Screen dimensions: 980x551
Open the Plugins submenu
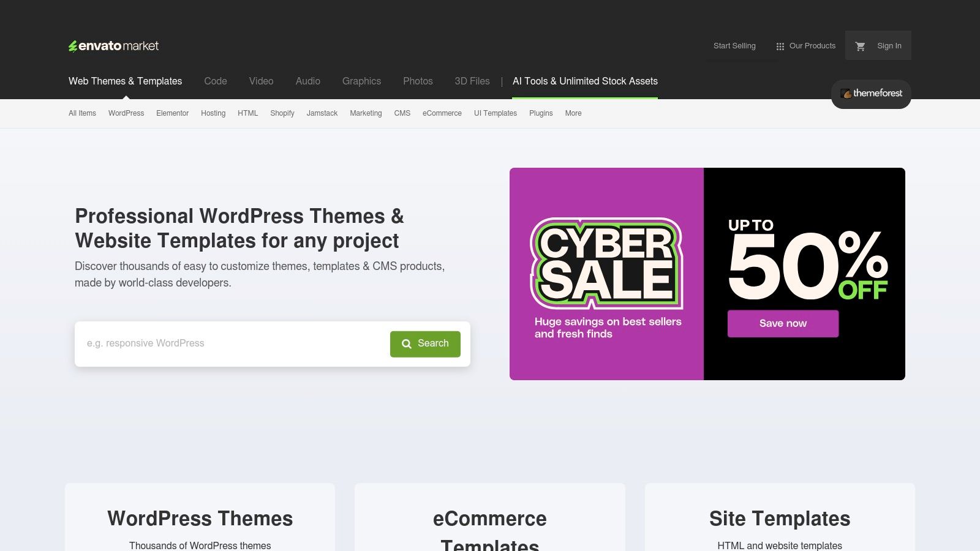click(x=541, y=113)
